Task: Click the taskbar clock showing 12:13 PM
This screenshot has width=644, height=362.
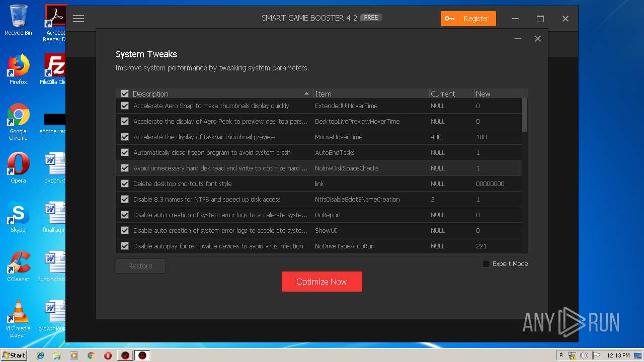Action: click(x=618, y=355)
